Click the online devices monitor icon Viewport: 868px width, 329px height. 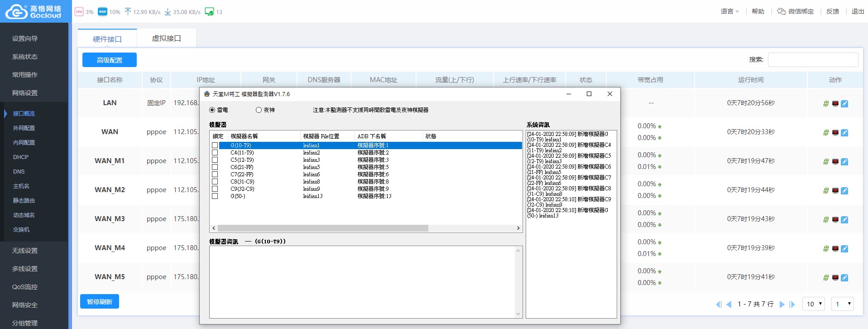[x=209, y=12]
